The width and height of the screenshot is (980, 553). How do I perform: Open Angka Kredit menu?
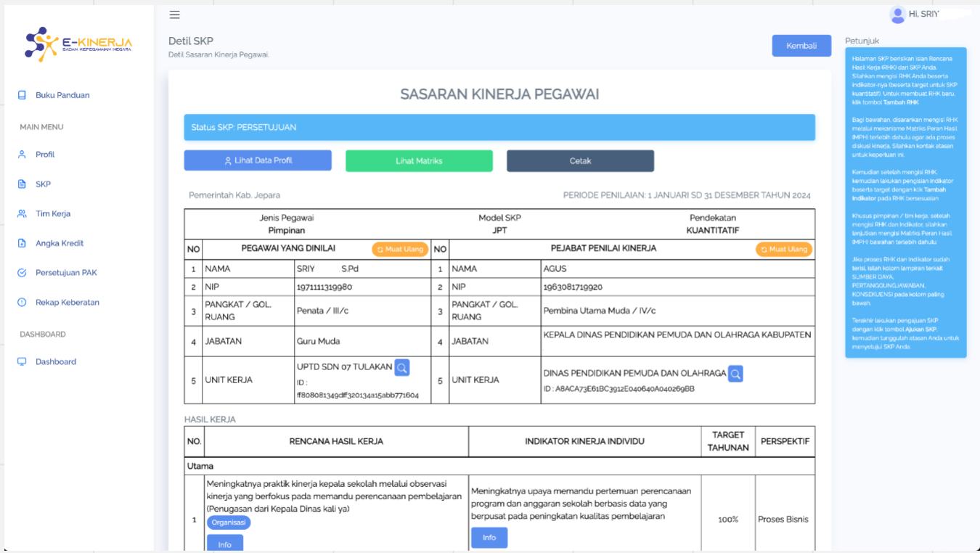pyautogui.click(x=60, y=243)
